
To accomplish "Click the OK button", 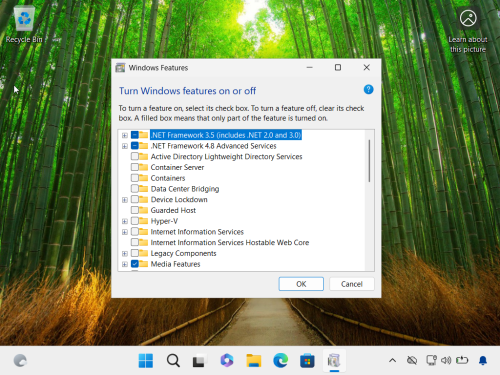I will pos(301,284).
